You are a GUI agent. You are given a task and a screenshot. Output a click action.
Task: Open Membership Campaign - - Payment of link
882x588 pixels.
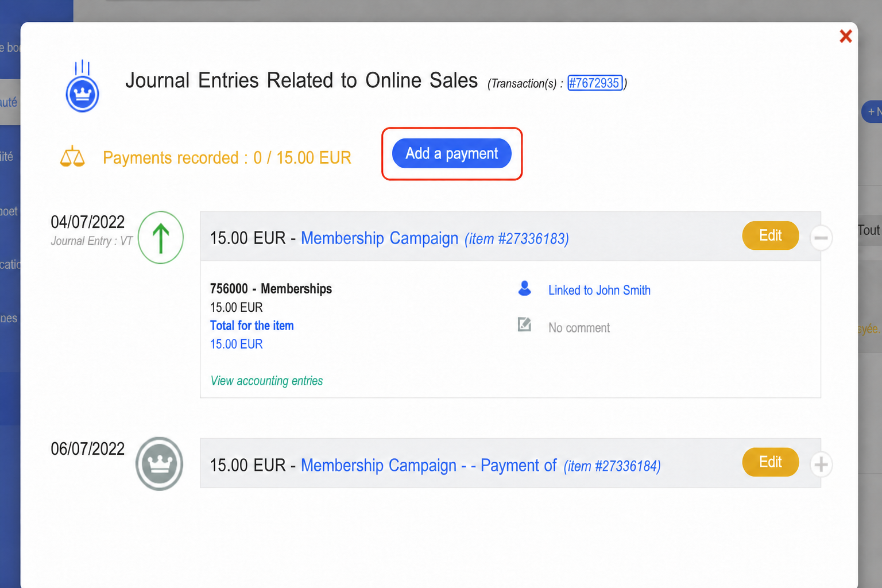[x=429, y=465]
